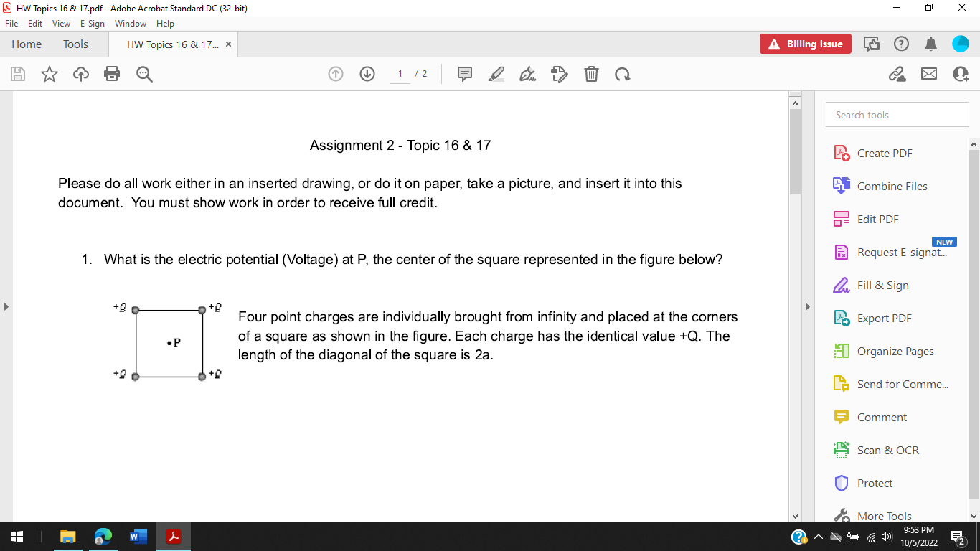The image size is (980, 551).
Task: Add a sticky note comment
Action: pyautogui.click(x=465, y=74)
